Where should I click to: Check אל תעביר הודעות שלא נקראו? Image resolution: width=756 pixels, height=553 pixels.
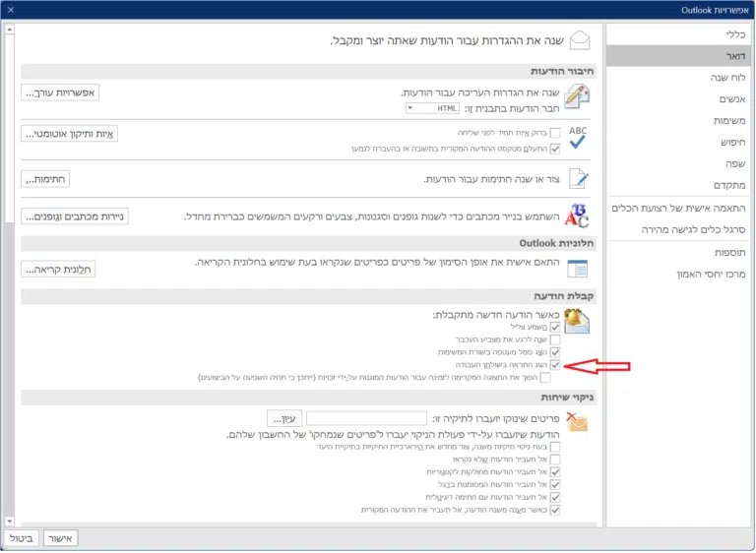555,460
